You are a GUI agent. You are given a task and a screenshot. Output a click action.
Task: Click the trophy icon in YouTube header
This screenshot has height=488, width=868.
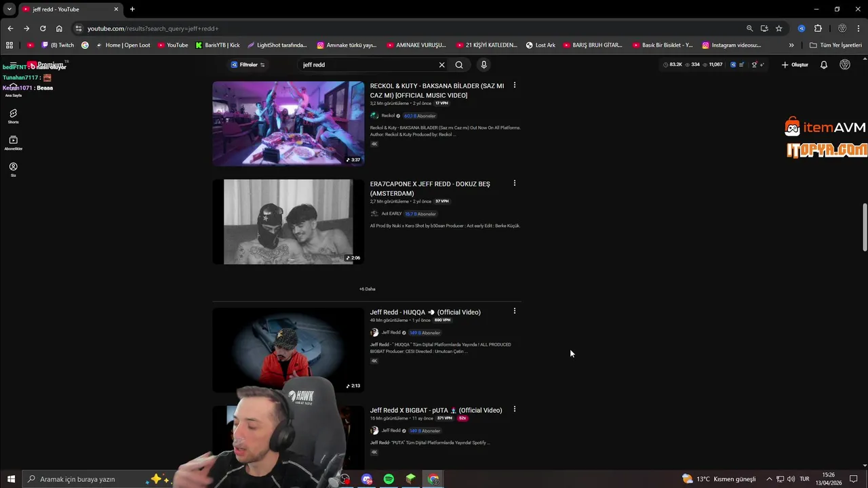pyautogui.click(x=754, y=65)
